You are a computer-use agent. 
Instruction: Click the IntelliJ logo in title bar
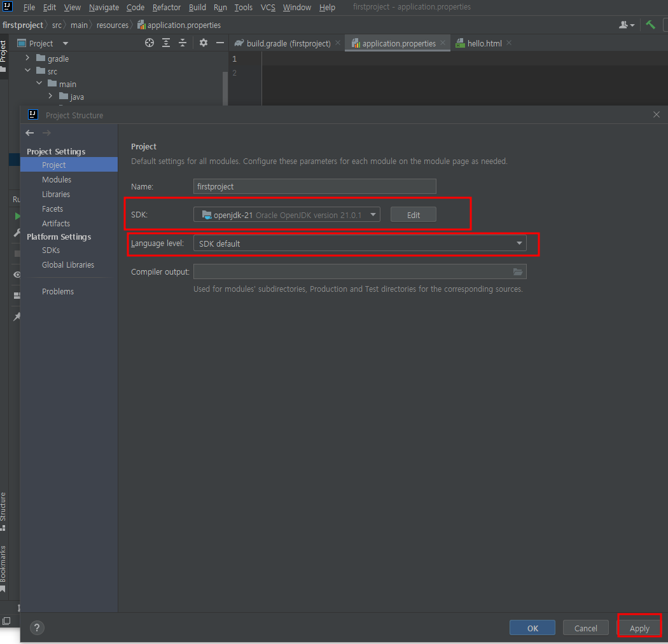7,6
